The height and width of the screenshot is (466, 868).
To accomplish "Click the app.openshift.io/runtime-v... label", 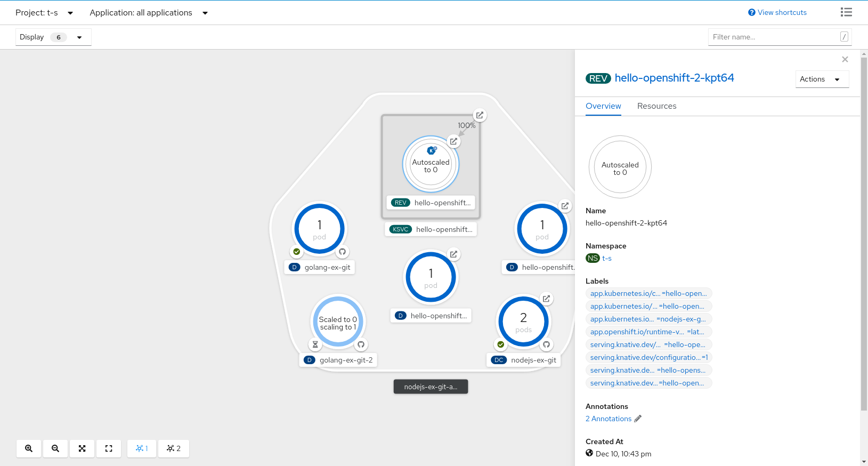I will 649,332.
